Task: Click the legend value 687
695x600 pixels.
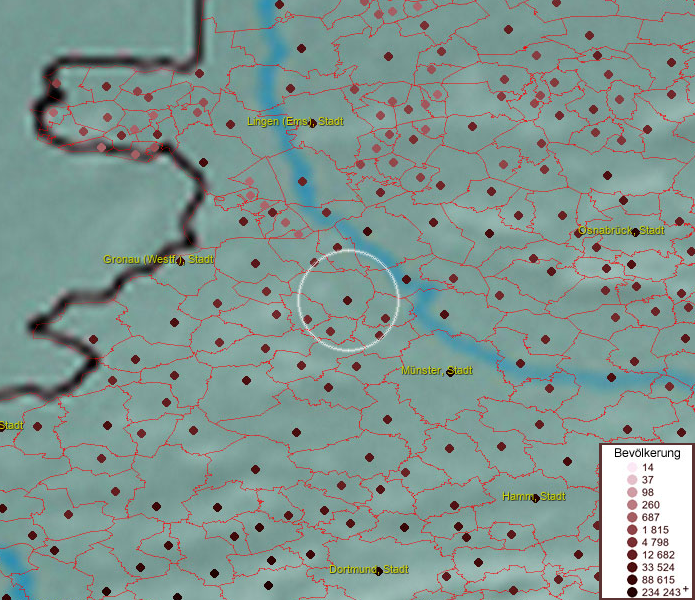Action: 651,517
